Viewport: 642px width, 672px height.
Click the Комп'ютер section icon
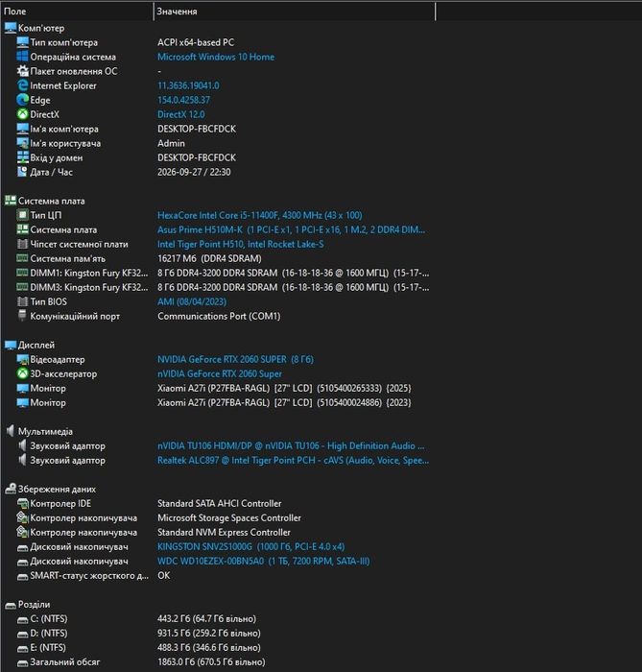click(11, 28)
